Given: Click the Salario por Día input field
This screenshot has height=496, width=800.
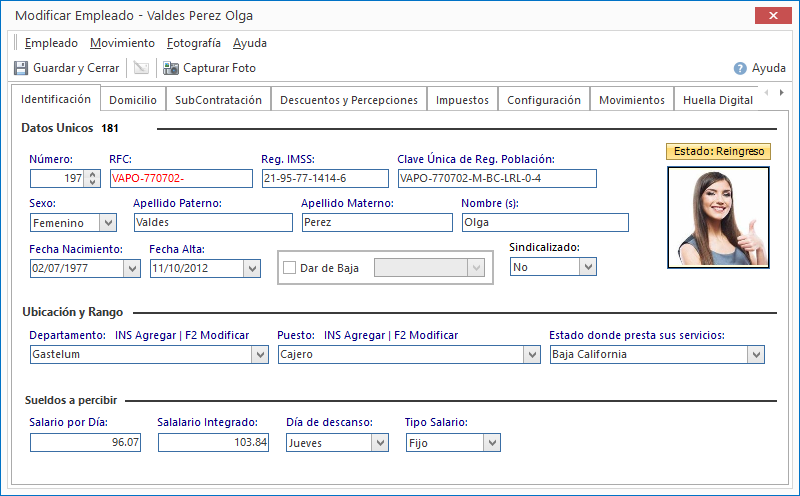Looking at the screenshot, I should [x=87, y=443].
